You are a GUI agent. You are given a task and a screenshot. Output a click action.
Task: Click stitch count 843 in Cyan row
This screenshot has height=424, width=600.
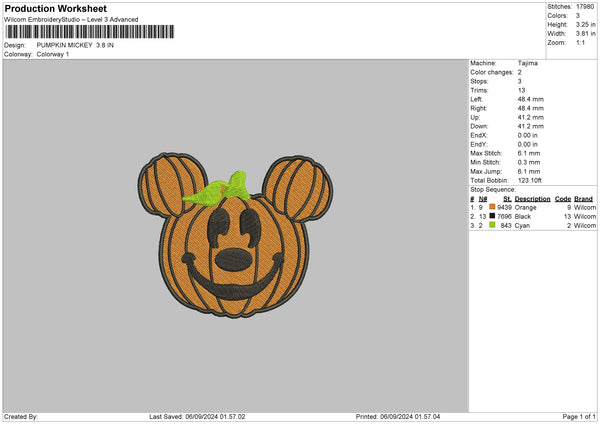[x=506, y=226]
